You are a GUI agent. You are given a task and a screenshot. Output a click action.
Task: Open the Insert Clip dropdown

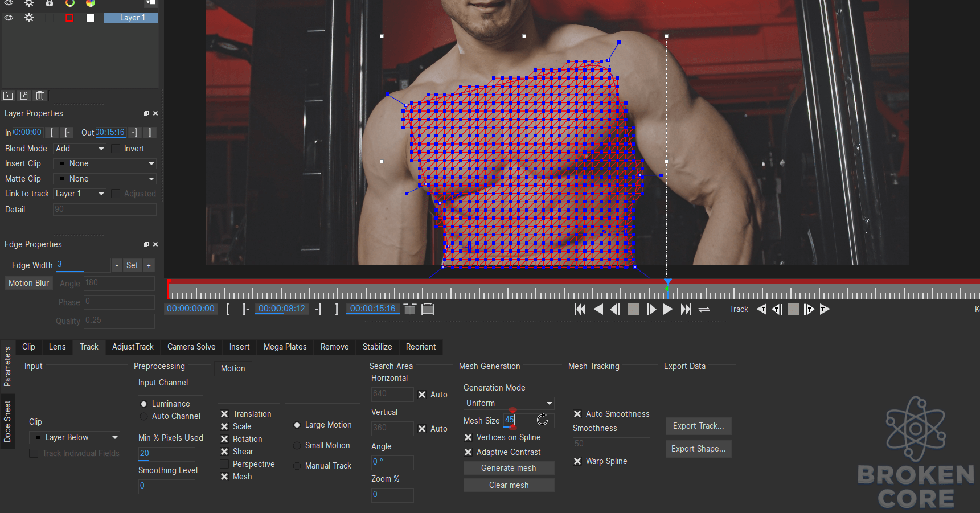pyautogui.click(x=105, y=163)
